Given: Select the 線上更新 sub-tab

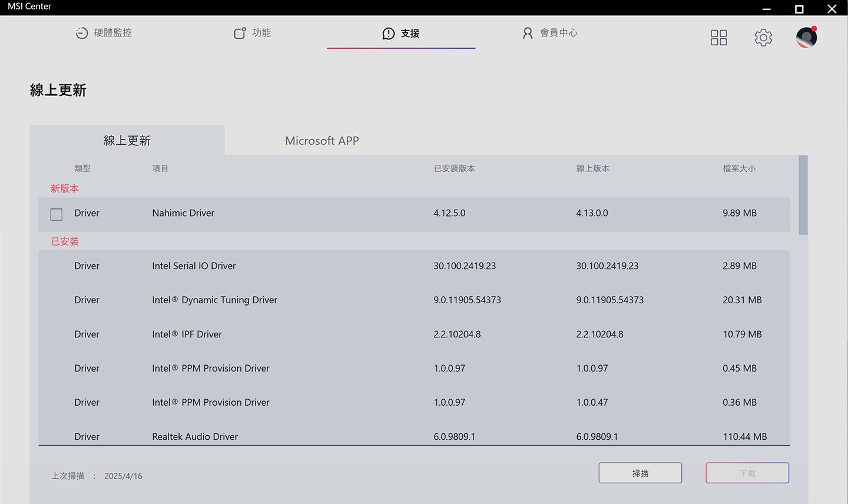Looking at the screenshot, I should tap(127, 140).
